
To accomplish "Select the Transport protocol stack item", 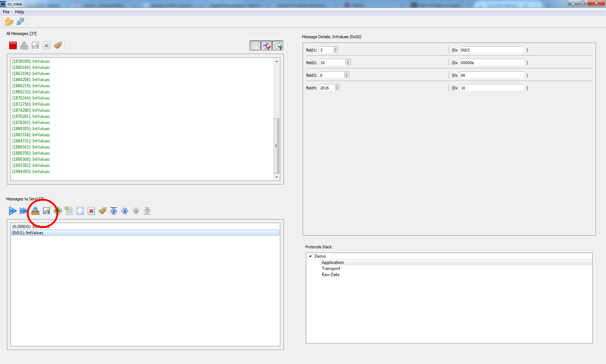I will [x=331, y=268].
